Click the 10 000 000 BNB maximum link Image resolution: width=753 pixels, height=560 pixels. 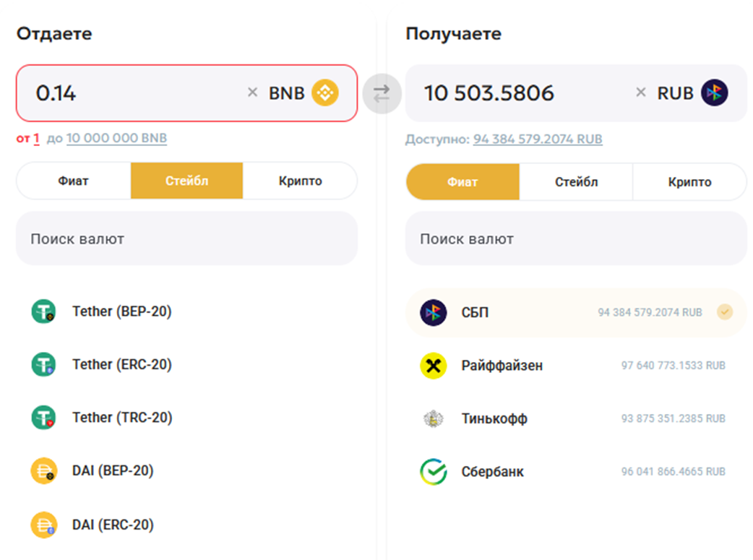(x=116, y=138)
